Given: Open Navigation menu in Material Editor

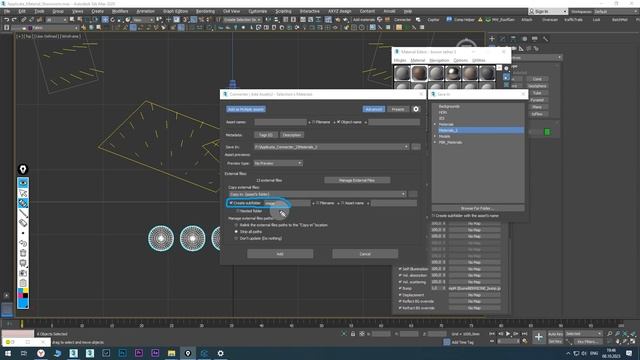Looking at the screenshot, I should click(439, 60).
